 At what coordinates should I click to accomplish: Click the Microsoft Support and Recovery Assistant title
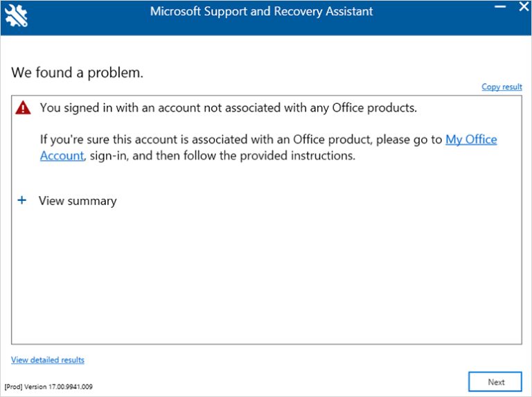click(262, 11)
